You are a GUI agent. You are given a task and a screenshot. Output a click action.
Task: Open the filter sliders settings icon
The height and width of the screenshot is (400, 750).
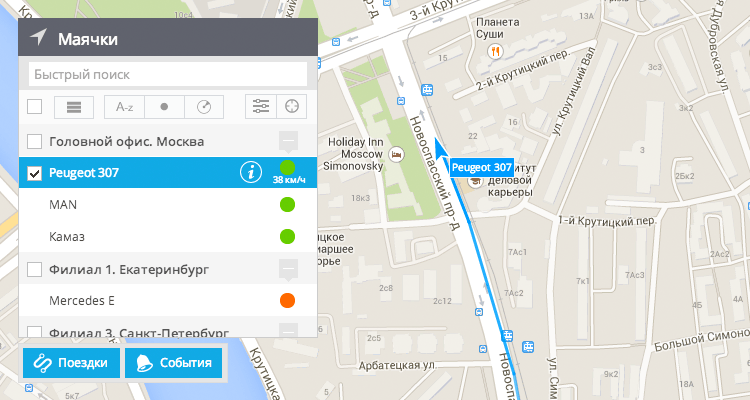[261, 106]
